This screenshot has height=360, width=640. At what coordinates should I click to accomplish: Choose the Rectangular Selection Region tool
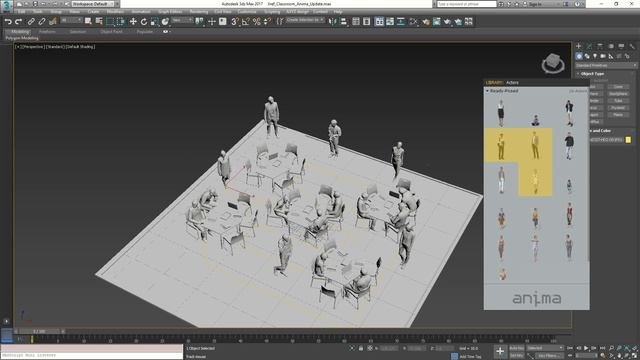110,22
